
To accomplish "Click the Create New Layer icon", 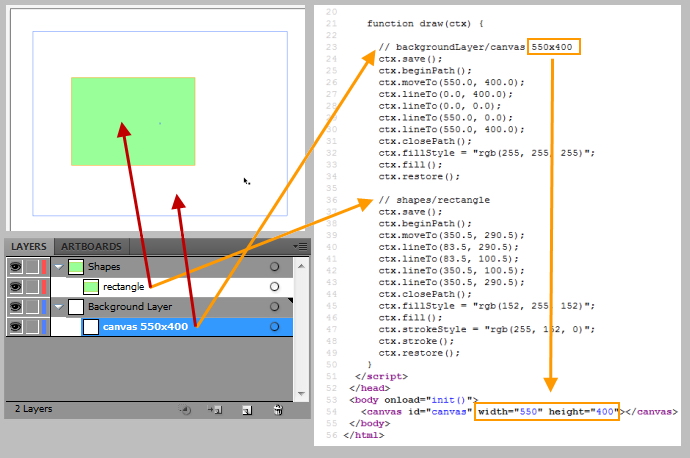I will click(x=246, y=409).
